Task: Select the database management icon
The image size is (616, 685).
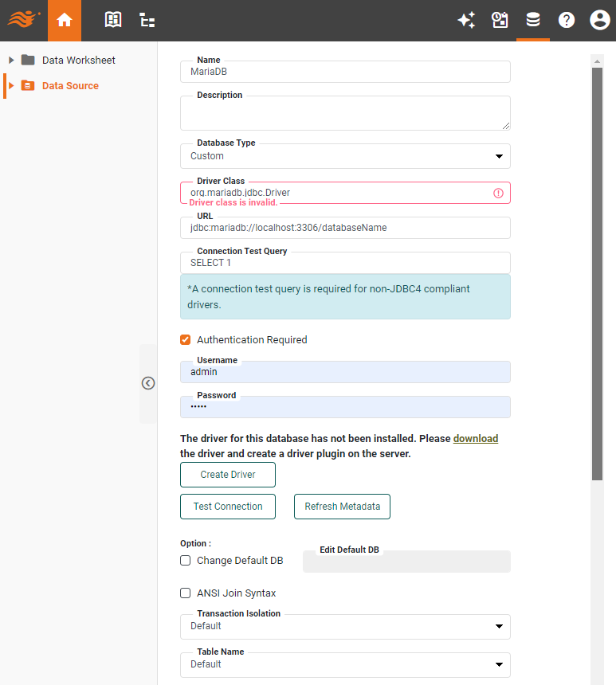Action: pos(532,20)
